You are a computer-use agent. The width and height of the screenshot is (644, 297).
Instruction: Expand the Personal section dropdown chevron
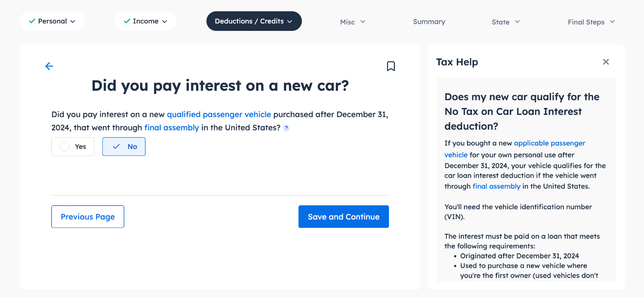pos(73,22)
